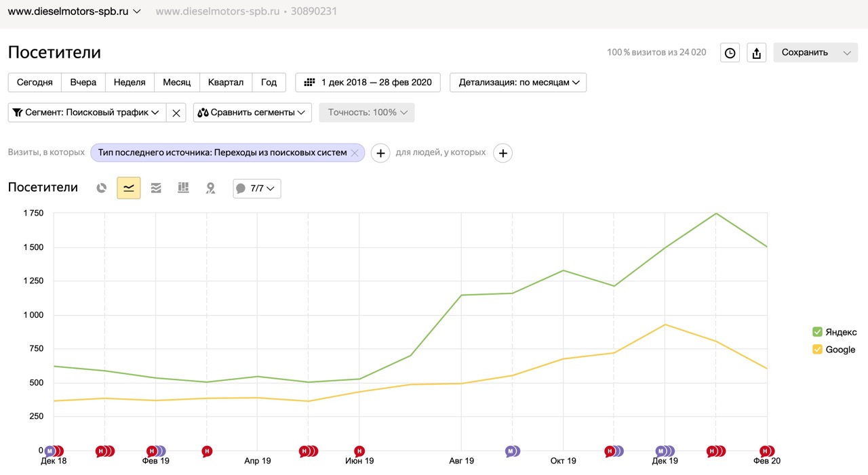Open report history clock icon
This screenshot has height=475, width=868.
730,53
